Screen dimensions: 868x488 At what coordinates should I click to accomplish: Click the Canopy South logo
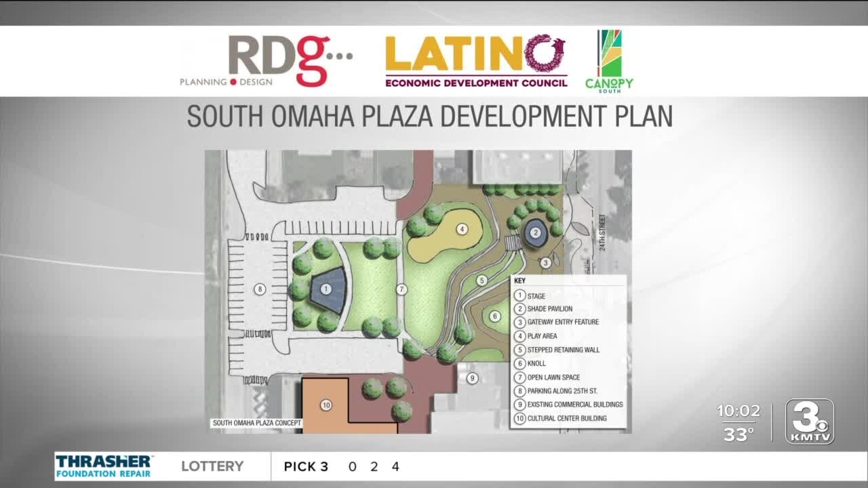(x=609, y=61)
